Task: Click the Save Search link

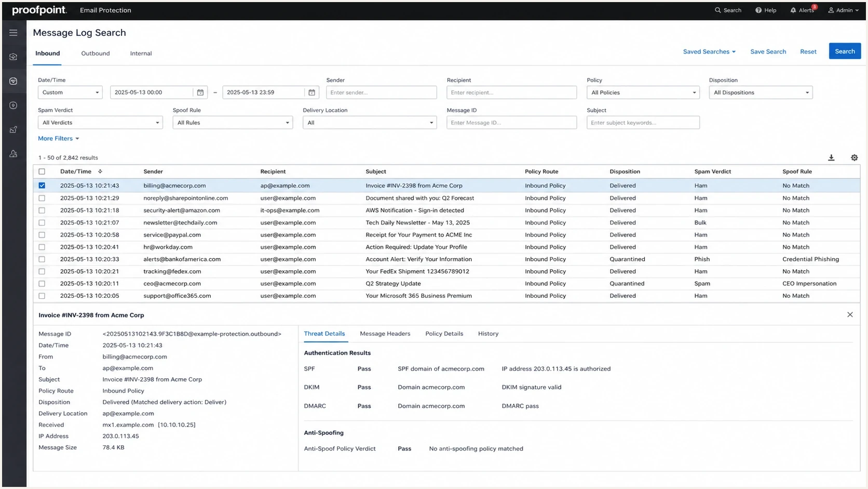Action: [x=768, y=52]
